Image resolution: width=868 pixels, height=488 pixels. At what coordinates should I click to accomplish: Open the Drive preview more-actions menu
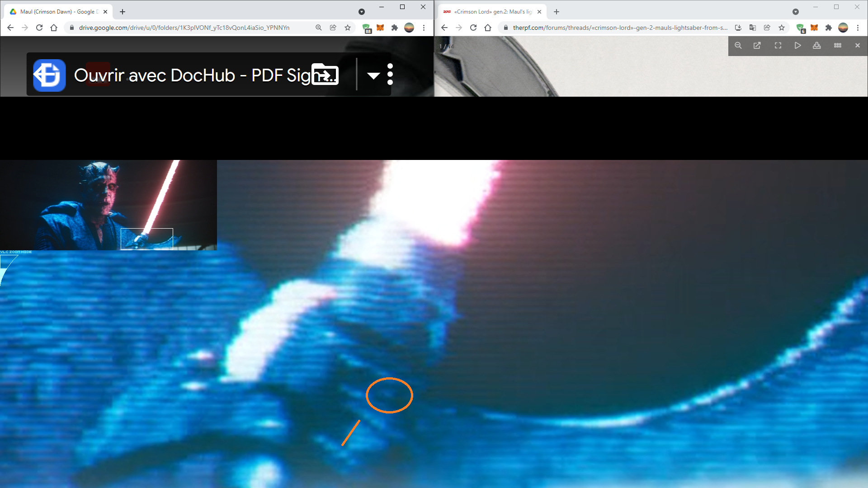(390, 74)
